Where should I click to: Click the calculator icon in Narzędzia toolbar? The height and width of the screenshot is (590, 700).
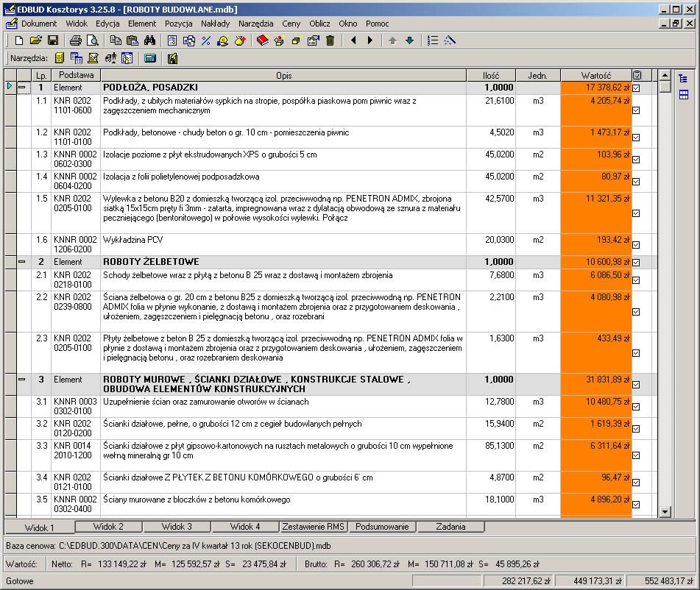pyautogui.click(x=150, y=58)
